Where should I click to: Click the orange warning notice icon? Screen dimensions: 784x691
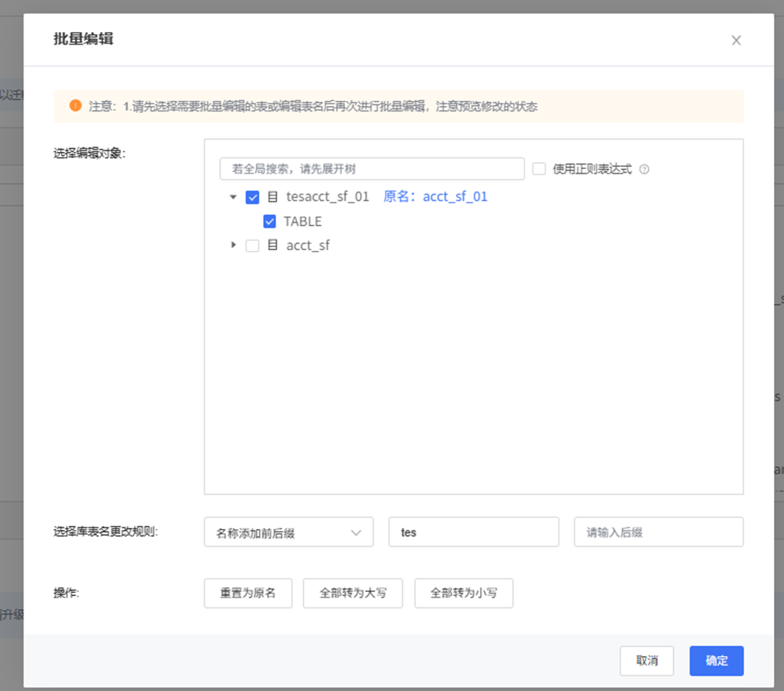coord(76,105)
